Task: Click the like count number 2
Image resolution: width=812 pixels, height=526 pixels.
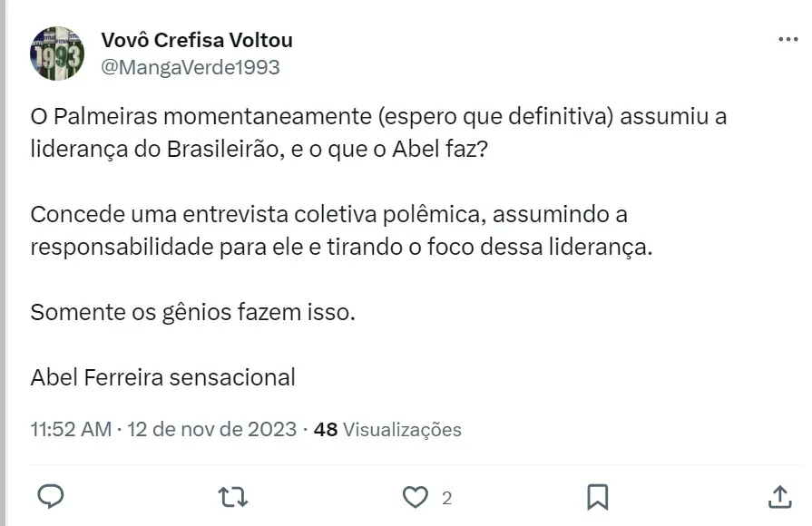Action: click(x=446, y=497)
